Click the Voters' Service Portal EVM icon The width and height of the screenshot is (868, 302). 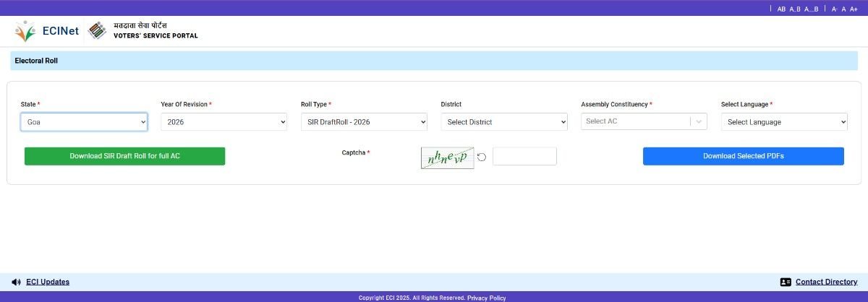pos(97,31)
